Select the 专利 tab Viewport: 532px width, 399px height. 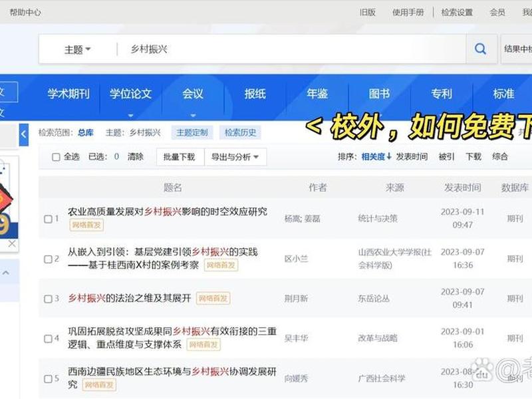click(442, 94)
